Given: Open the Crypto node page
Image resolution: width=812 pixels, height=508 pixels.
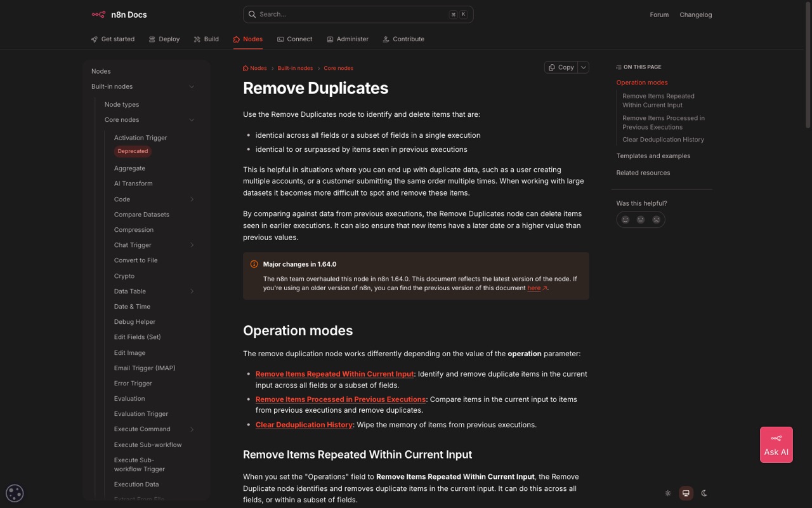Looking at the screenshot, I should pos(124,276).
